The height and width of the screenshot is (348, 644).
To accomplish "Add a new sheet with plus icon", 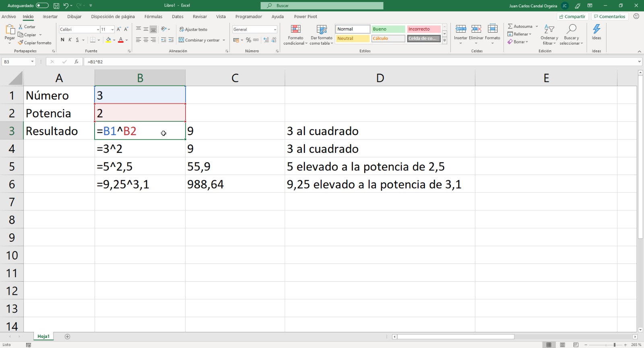I will pos(67,337).
